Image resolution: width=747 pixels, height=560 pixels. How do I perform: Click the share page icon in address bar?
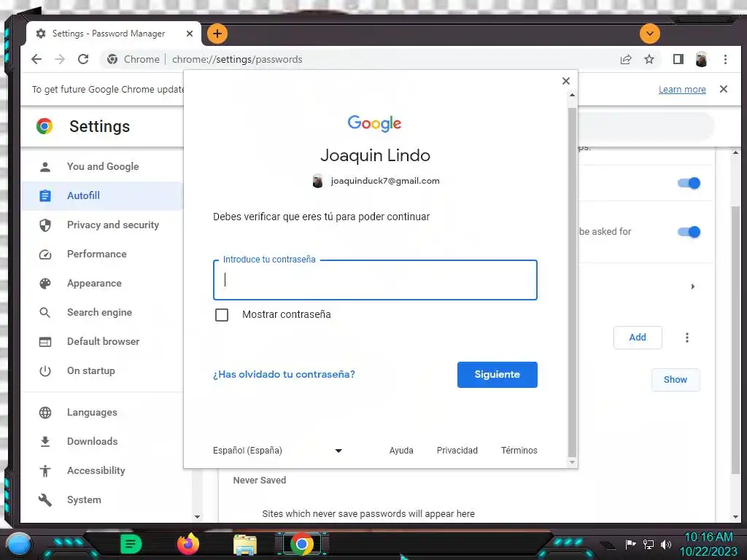point(625,60)
